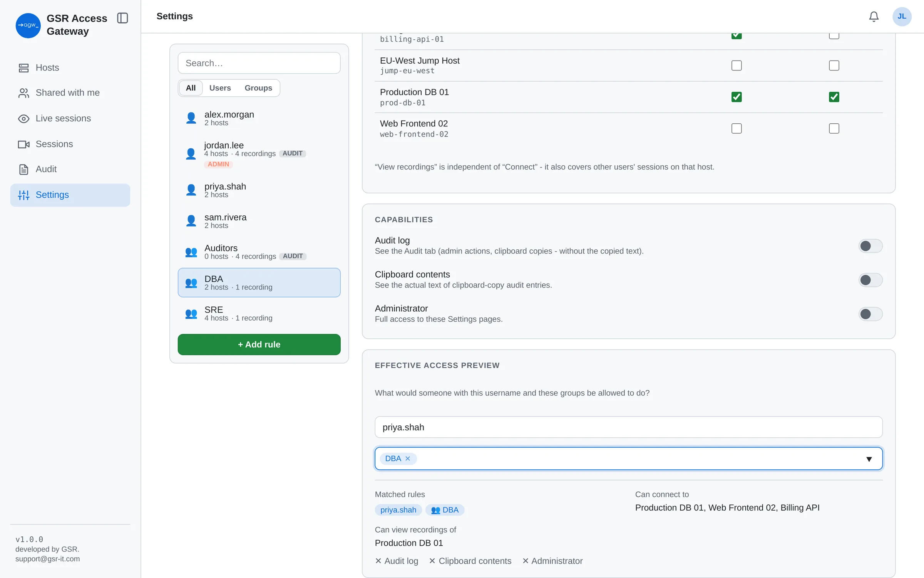Viewport: 924px width, 578px height.
Task: Click jordan.lee's user avatar icon
Action: [x=191, y=154]
